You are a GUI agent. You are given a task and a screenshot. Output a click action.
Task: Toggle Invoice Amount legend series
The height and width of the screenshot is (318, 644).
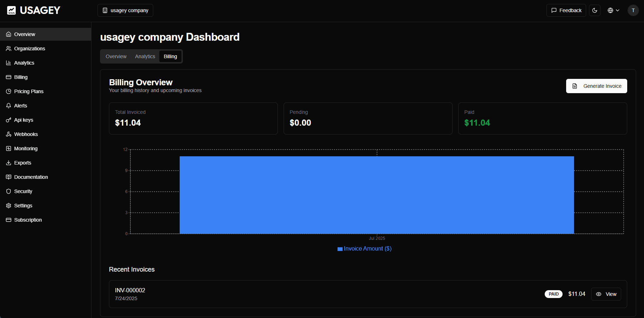point(364,249)
